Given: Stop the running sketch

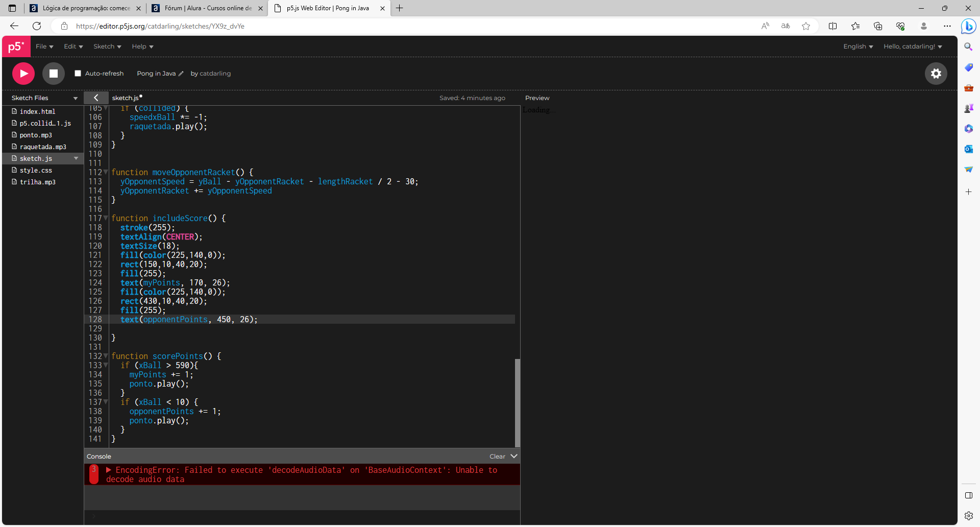Looking at the screenshot, I should [x=54, y=74].
